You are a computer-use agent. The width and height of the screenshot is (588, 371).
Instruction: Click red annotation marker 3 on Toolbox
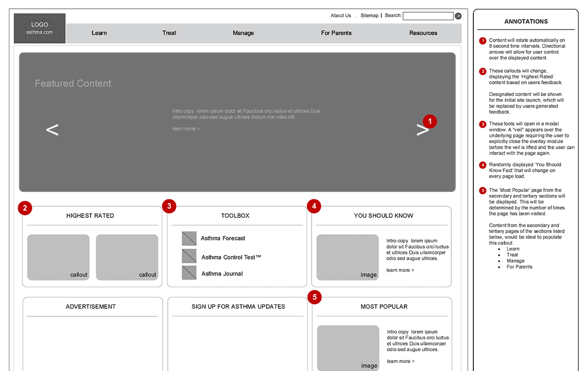169,206
